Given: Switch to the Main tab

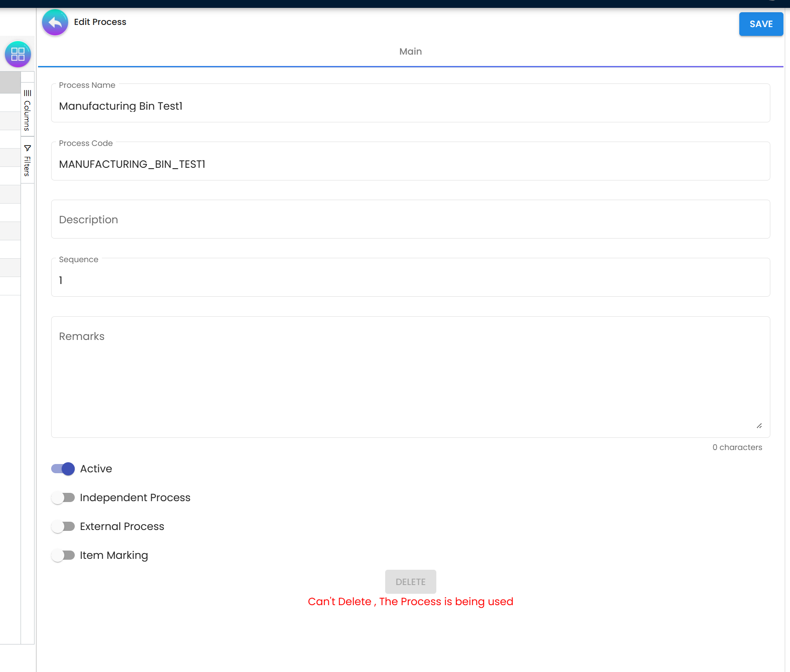Looking at the screenshot, I should tap(410, 52).
